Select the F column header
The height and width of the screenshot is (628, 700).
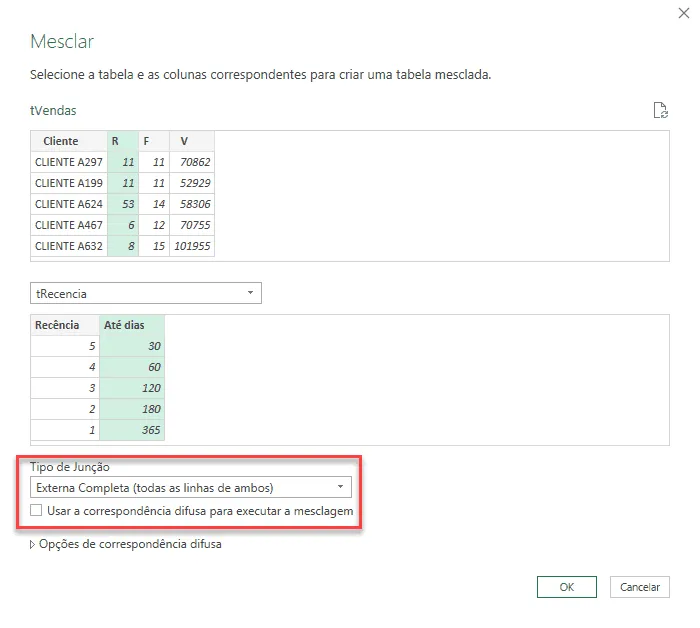(x=154, y=141)
